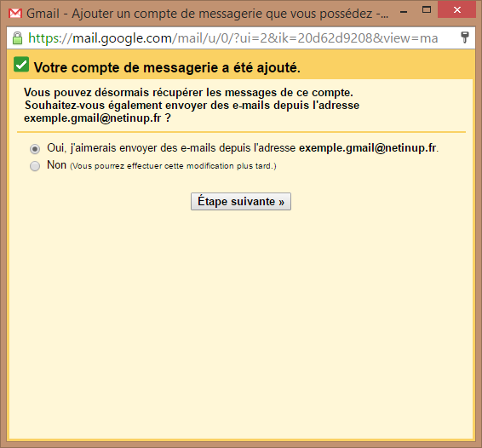Click the green padlock security icon
This screenshot has width=482, height=448.
click(18, 38)
